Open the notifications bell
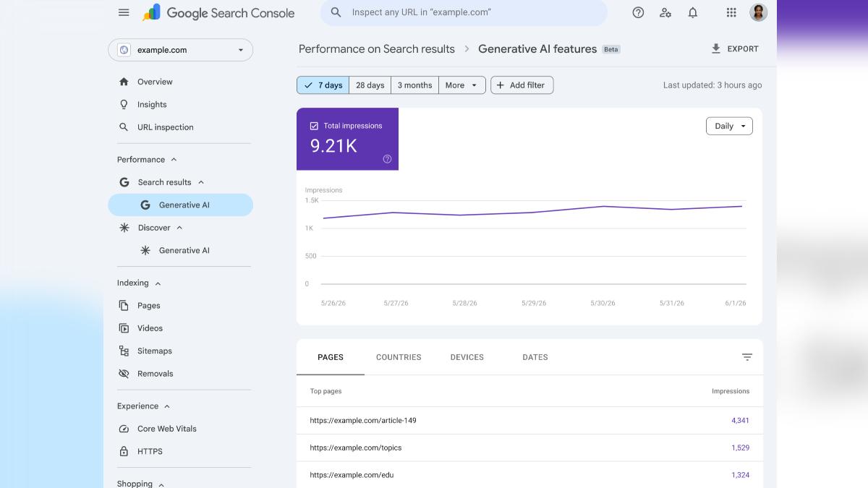 tap(693, 12)
